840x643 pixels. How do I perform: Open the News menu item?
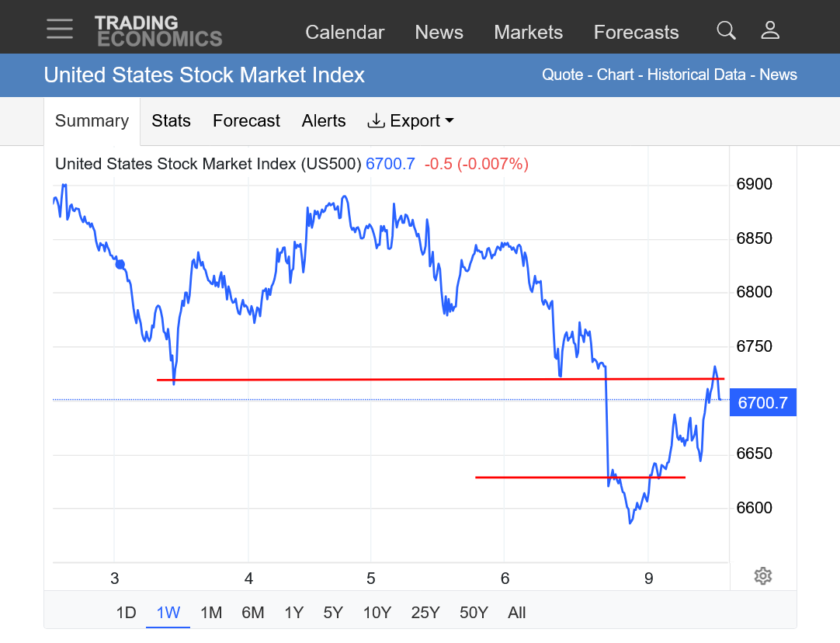tap(439, 33)
